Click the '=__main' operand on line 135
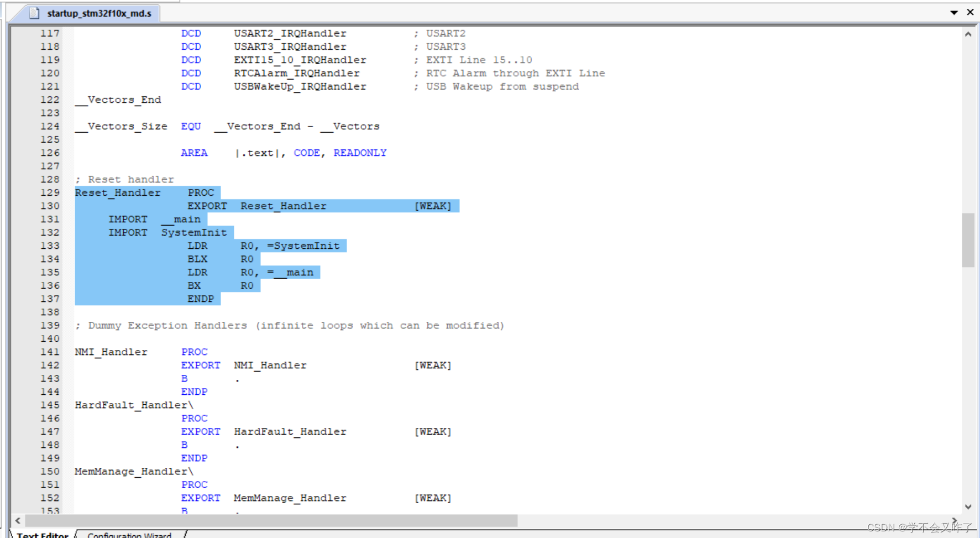 click(290, 272)
